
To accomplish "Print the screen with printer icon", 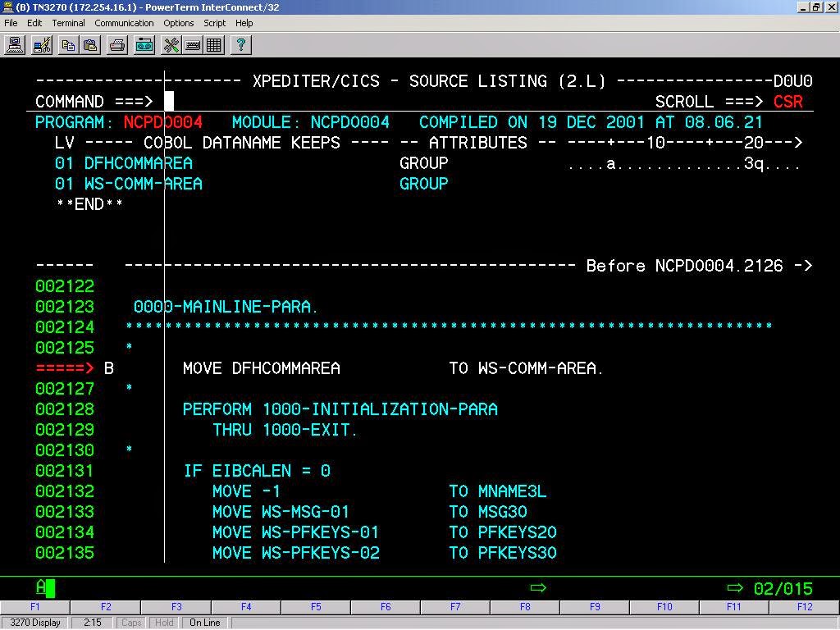I will (116, 45).
